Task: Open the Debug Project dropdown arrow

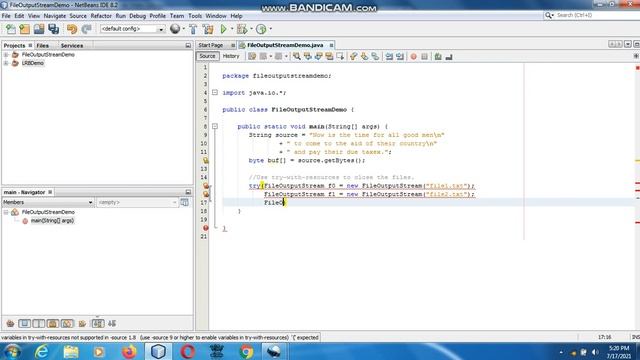Action: 251,29
